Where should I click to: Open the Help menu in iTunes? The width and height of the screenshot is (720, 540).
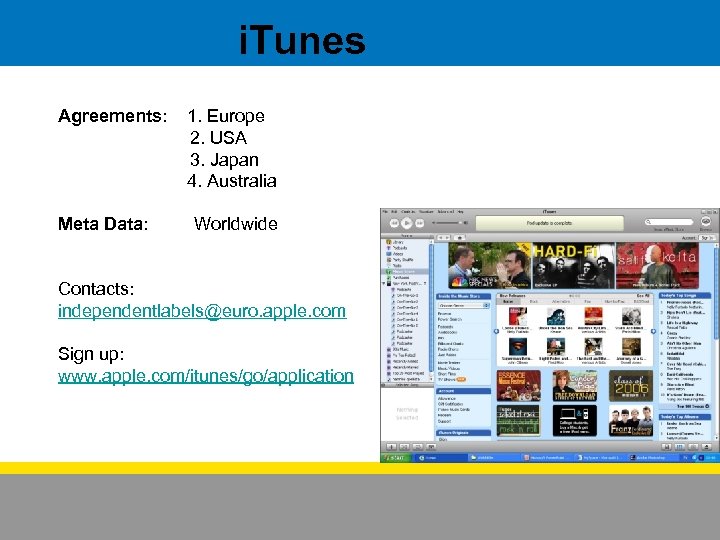[461, 212]
